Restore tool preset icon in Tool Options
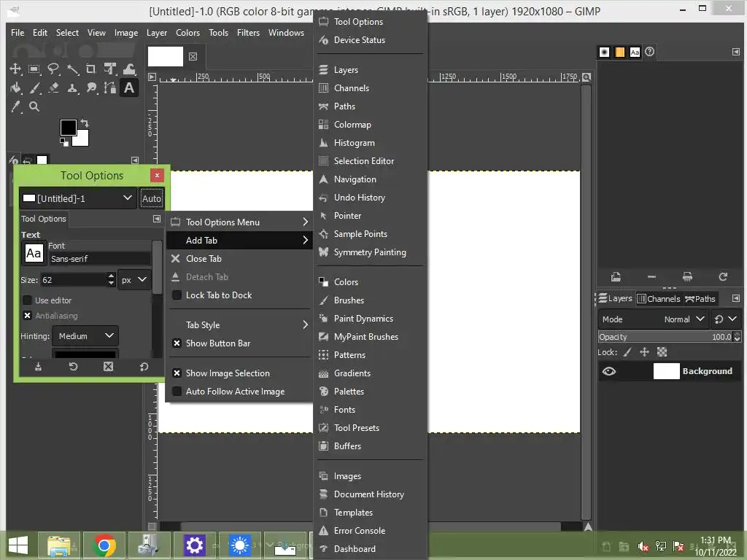This screenshot has height=560, width=747. pyautogui.click(x=73, y=367)
